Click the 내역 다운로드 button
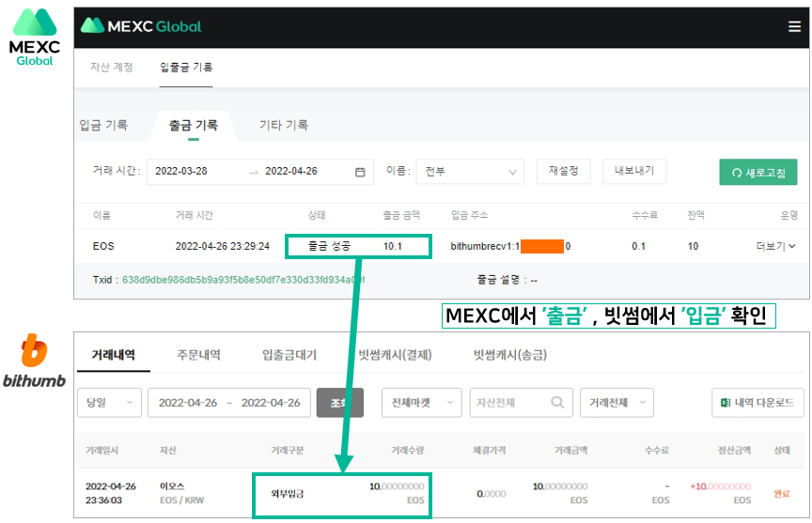Screen dimensions: 812x523 [x=757, y=403]
